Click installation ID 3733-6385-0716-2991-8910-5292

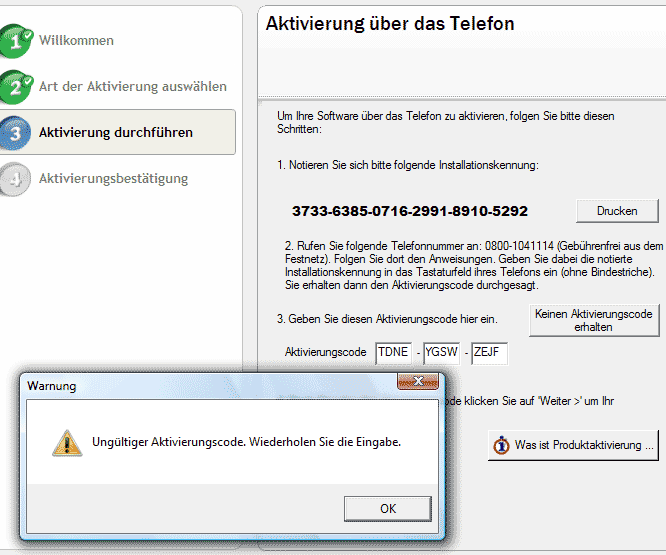[410, 211]
